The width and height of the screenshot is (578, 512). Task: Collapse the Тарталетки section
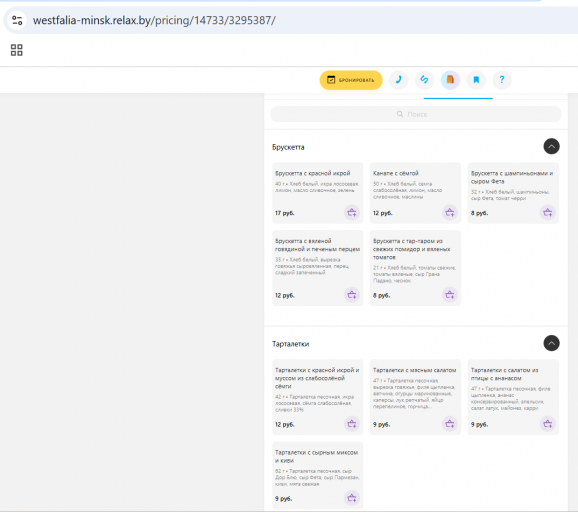tap(551, 343)
